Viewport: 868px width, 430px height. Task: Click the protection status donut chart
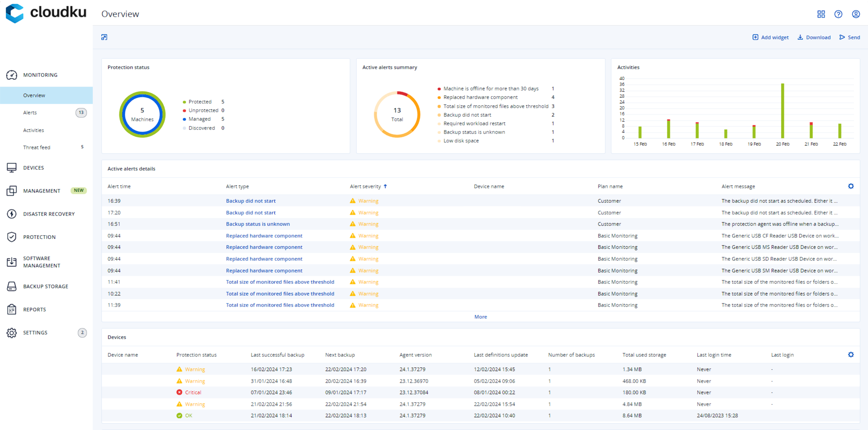(142, 114)
